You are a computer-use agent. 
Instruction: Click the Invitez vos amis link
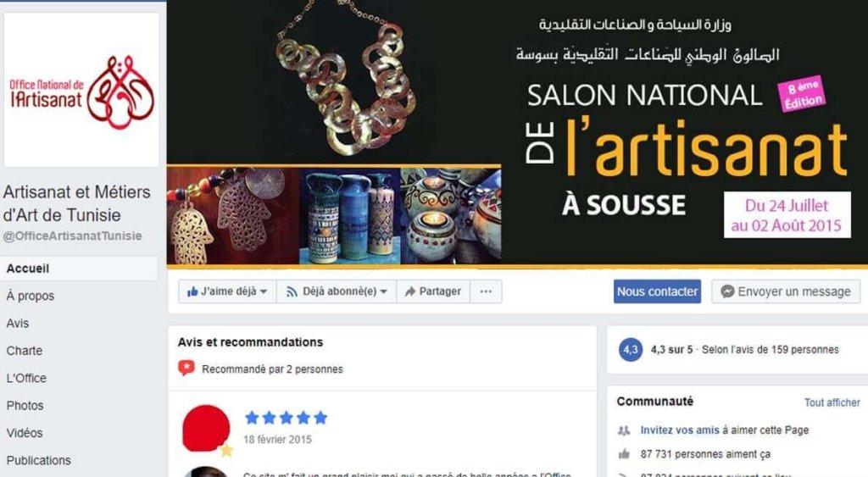[680, 430]
